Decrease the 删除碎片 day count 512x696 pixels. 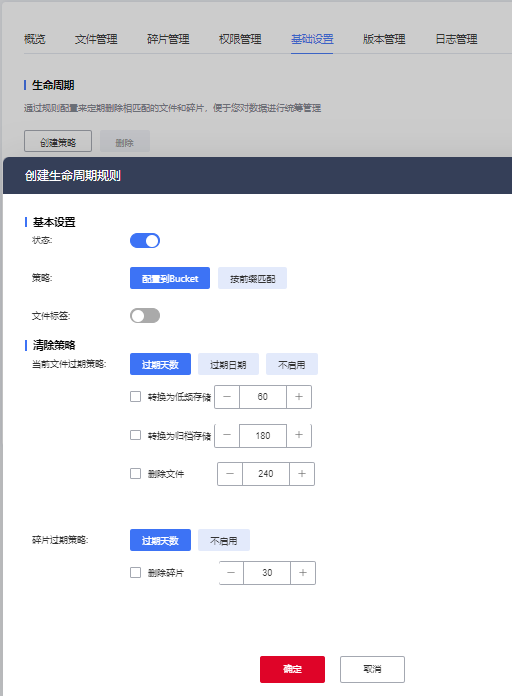click(231, 573)
